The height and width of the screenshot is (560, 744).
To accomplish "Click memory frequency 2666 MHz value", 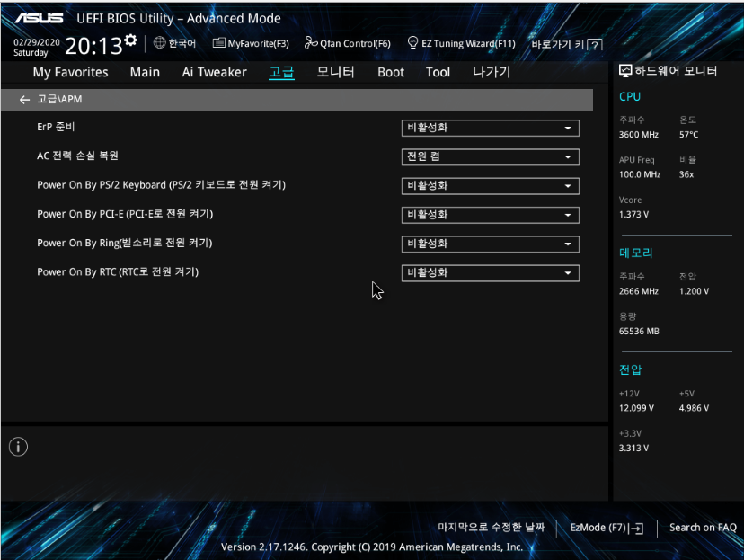I will [x=638, y=291].
